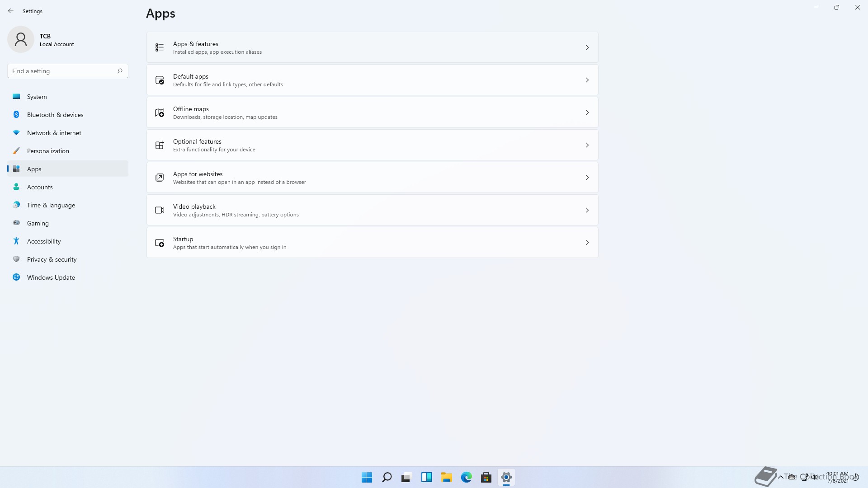Screen dimensions: 868x488
Task: Expand the Offline maps chevron
Action: [587, 113]
